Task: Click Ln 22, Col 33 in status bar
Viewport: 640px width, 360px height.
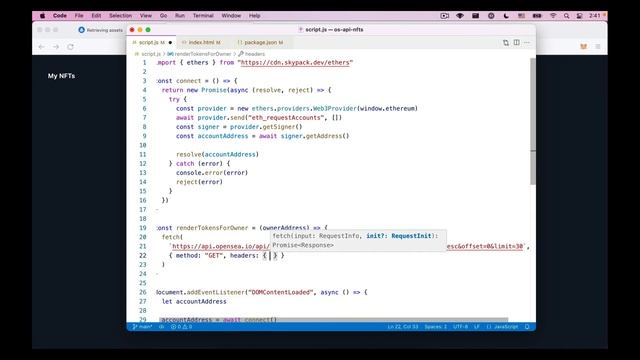Action: 403,327
